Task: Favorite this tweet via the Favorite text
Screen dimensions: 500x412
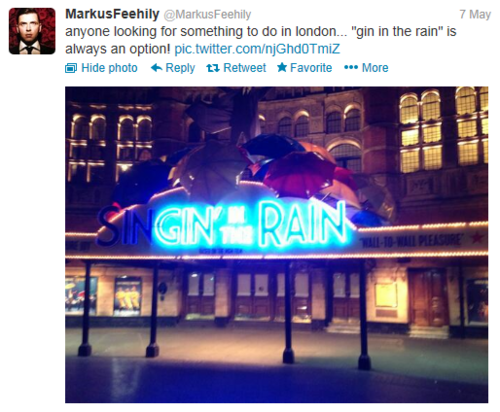Action: (311, 68)
